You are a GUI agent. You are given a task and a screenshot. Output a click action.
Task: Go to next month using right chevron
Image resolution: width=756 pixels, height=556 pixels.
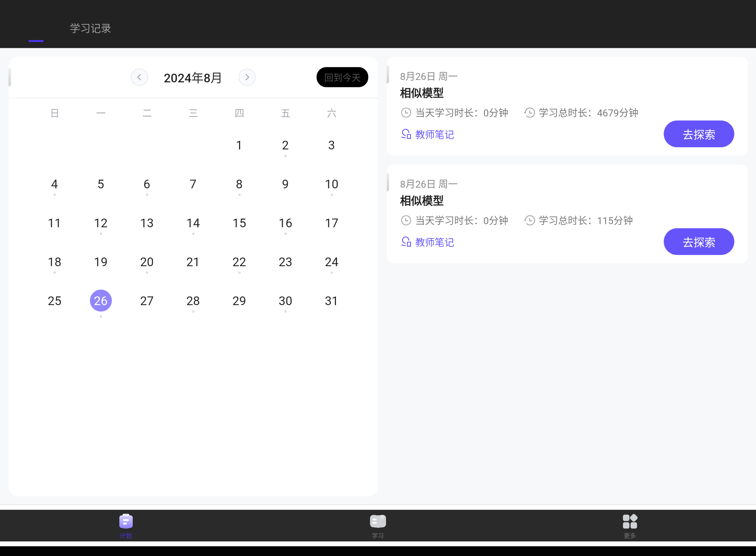[247, 77]
